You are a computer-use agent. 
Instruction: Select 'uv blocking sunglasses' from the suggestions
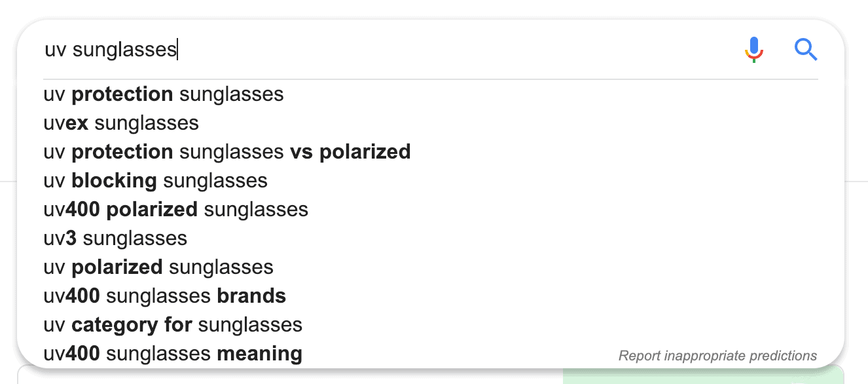click(x=155, y=180)
